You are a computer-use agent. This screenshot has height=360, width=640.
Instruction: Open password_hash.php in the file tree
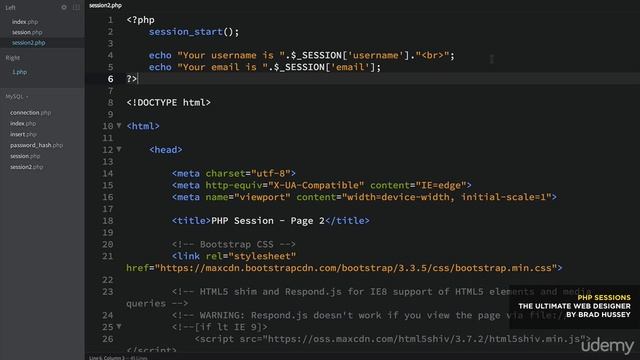click(x=36, y=145)
